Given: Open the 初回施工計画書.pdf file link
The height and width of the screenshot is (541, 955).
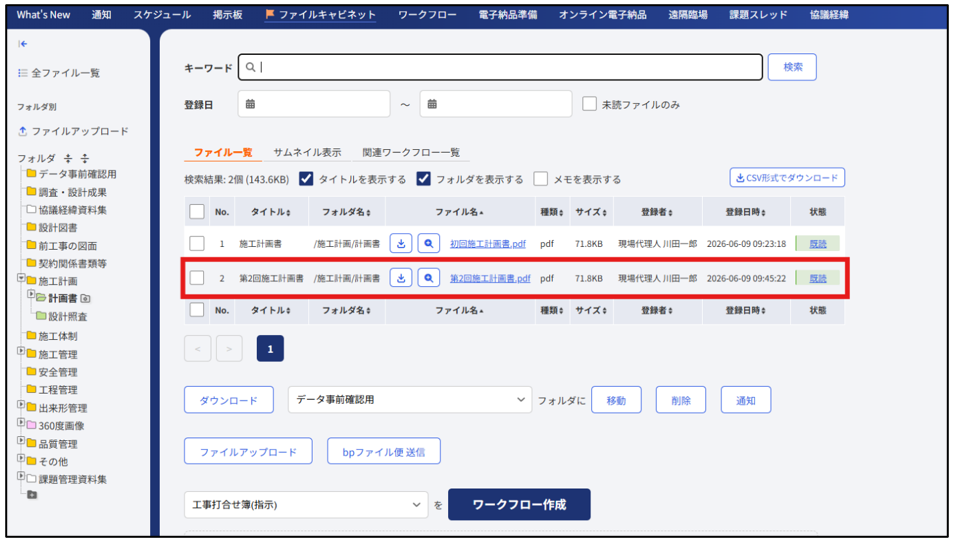Looking at the screenshot, I should coord(488,244).
